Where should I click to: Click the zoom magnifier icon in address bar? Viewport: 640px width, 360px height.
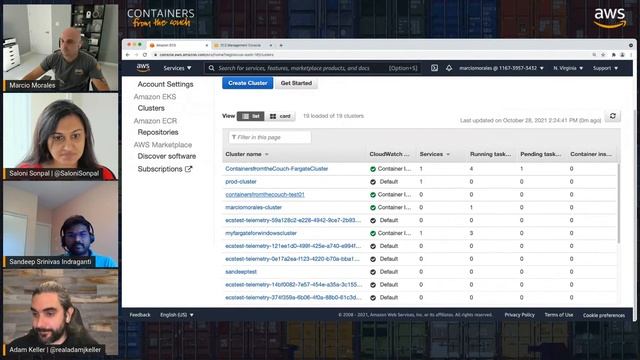coord(594,55)
